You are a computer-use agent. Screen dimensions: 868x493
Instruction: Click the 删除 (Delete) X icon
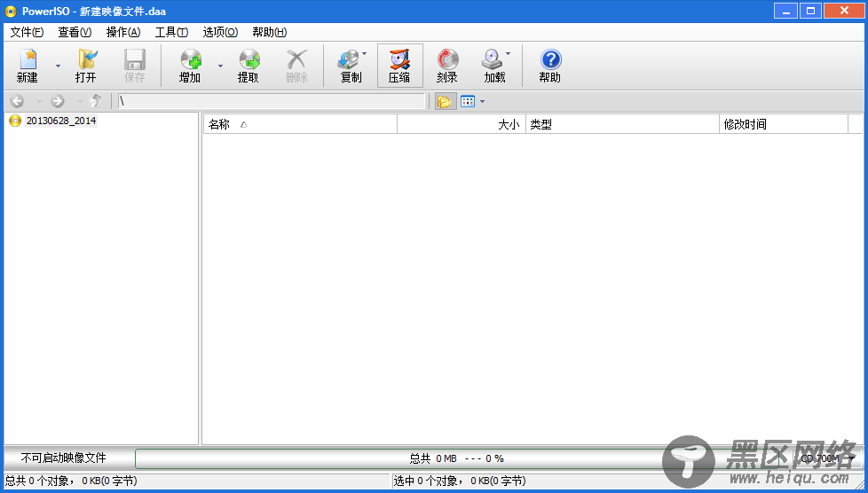[296, 59]
